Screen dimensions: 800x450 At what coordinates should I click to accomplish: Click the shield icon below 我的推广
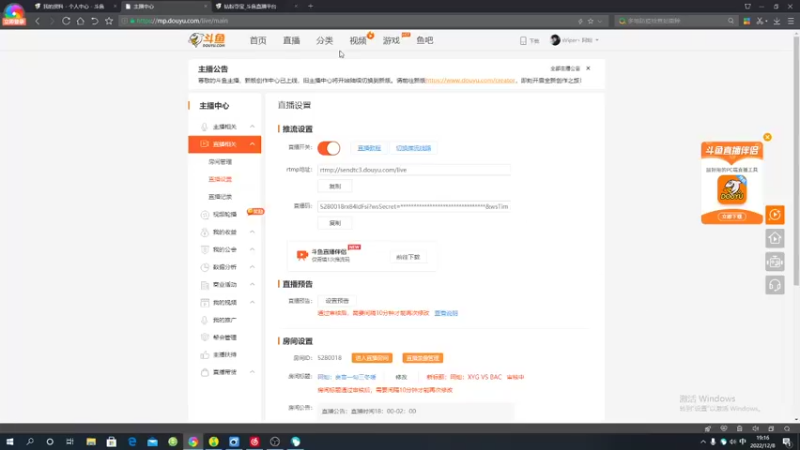coord(205,337)
